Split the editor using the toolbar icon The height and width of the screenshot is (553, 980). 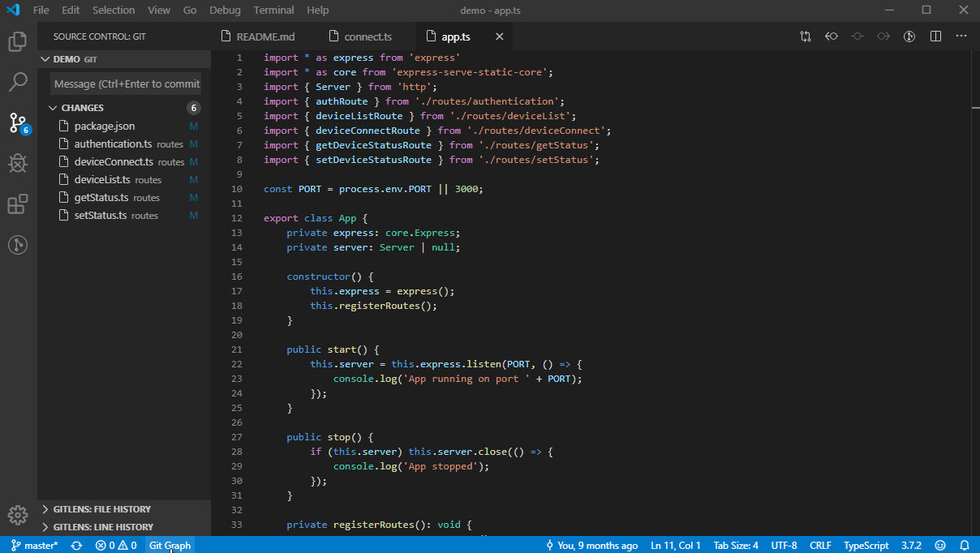pos(935,36)
